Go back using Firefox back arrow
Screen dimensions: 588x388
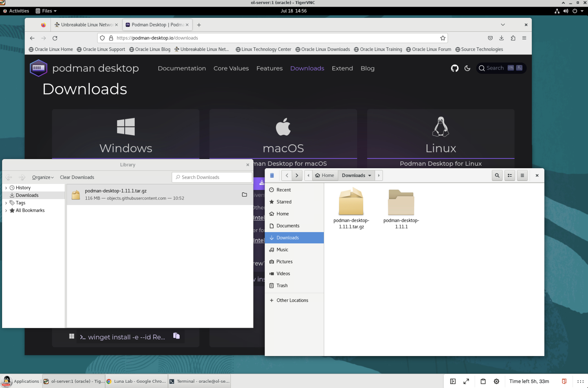tap(32, 38)
